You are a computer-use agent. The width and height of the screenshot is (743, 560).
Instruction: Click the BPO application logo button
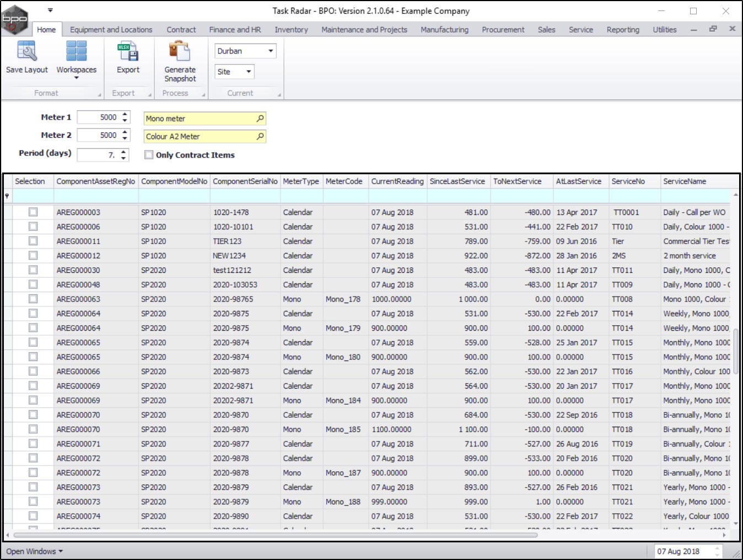coord(15,20)
